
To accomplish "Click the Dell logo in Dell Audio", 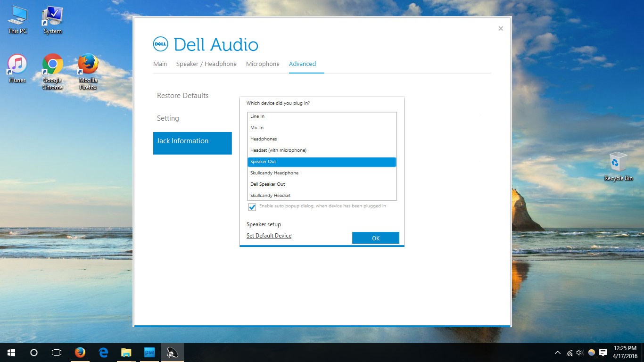I will (x=161, y=44).
